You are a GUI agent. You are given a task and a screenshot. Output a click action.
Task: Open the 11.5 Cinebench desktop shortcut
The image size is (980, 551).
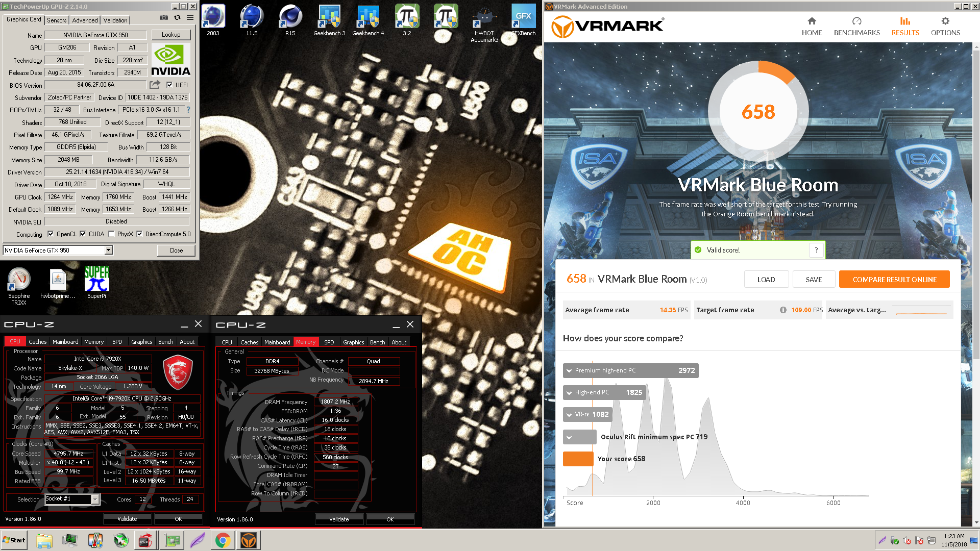pyautogui.click(x=252, y=20)
